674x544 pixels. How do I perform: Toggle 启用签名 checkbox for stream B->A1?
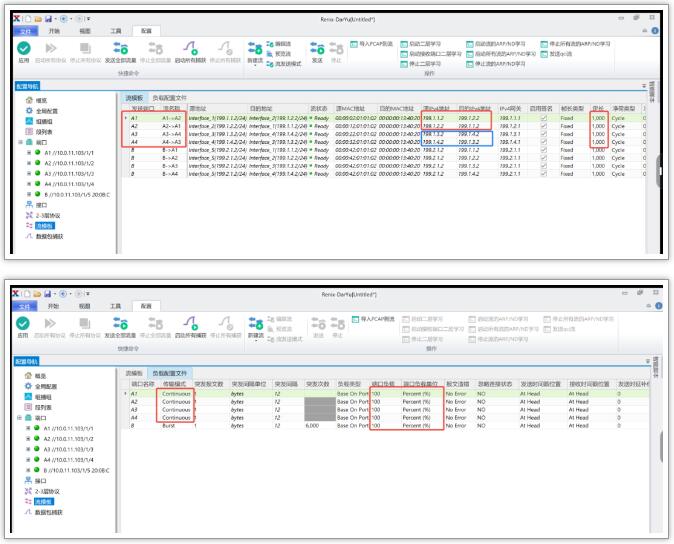point(544,149)
